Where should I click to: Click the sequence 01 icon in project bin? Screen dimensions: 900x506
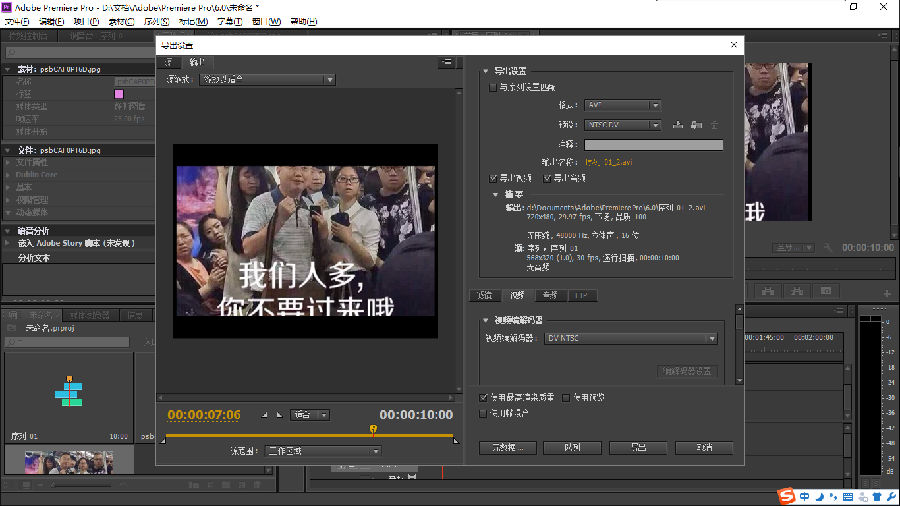69,392
